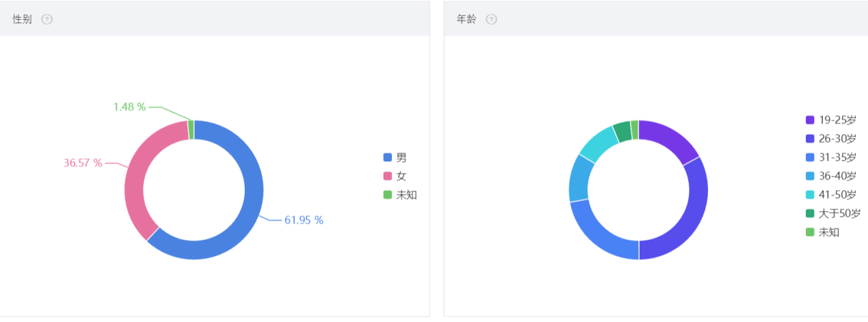Image resolution: width=868 pixels, height=322 pixels.
Task: Toggle the 36-40岁 legend entry
Action: click(x=831, y=176)
